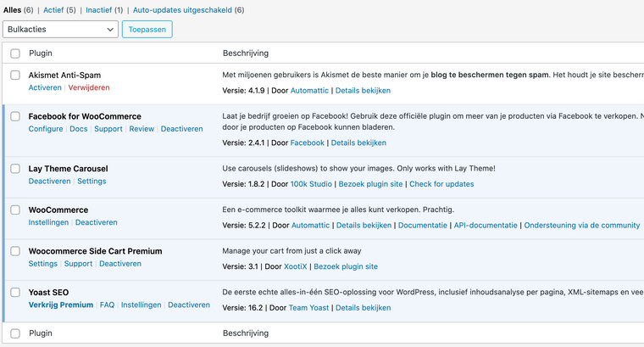Sort by Plugin column header

click(41, 53)
